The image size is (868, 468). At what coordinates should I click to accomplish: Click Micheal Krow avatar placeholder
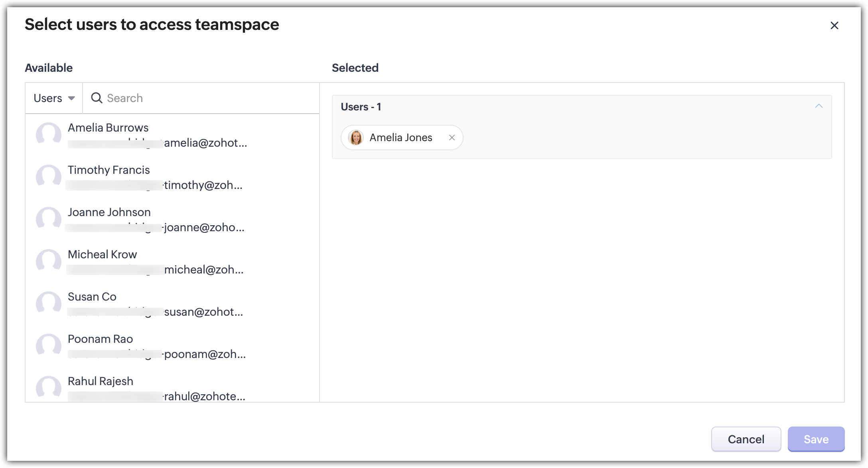[x=49, y=262]
